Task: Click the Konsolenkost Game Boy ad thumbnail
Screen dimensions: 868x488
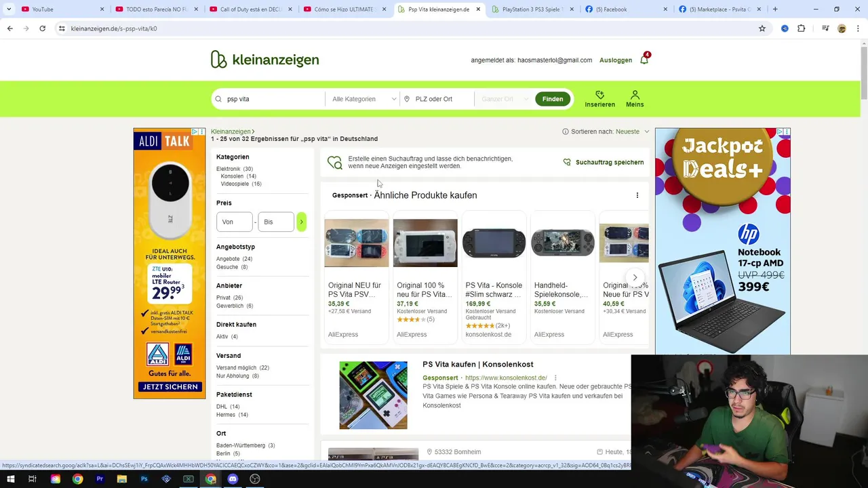Action: 373,395
